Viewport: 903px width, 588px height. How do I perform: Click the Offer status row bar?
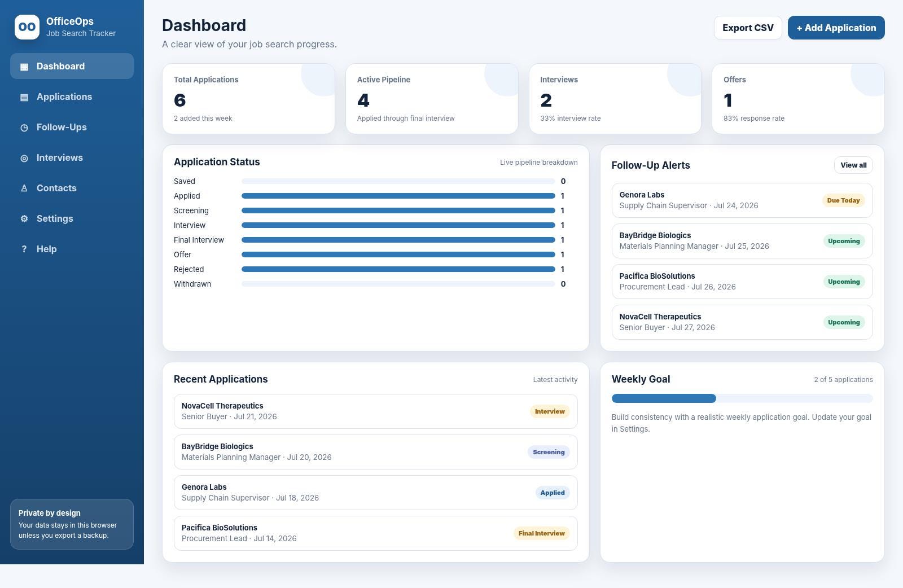pos(398,254)
